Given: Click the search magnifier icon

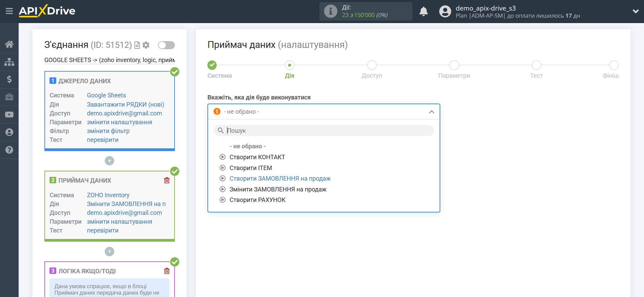Looking at the screenshot, I should coord(221,130).
